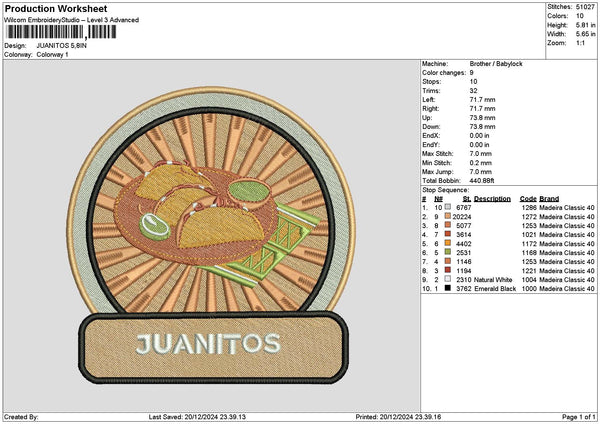Click stitch count '20224' in row 2
The width and height of the screenshot is (600, 424).
click(x=462, y=217)
